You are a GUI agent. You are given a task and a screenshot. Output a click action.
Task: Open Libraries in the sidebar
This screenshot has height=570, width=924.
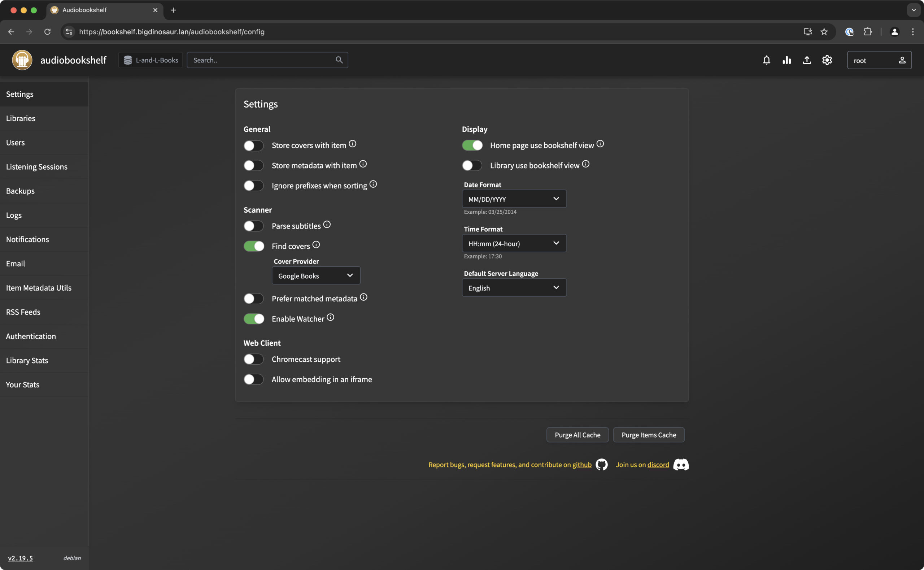point(21,118)
